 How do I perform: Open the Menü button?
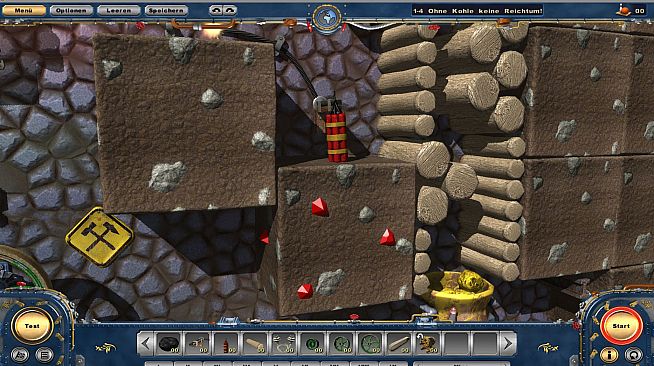[24, 10]
